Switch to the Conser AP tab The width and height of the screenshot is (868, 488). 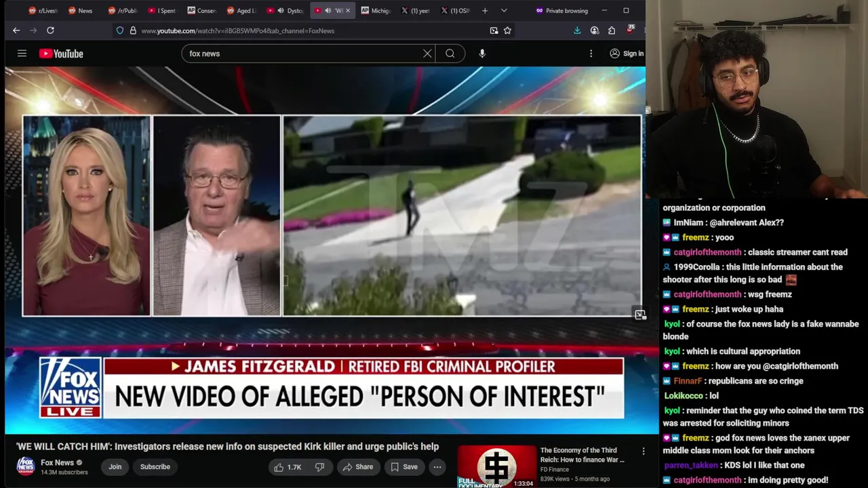coord(201,11)
